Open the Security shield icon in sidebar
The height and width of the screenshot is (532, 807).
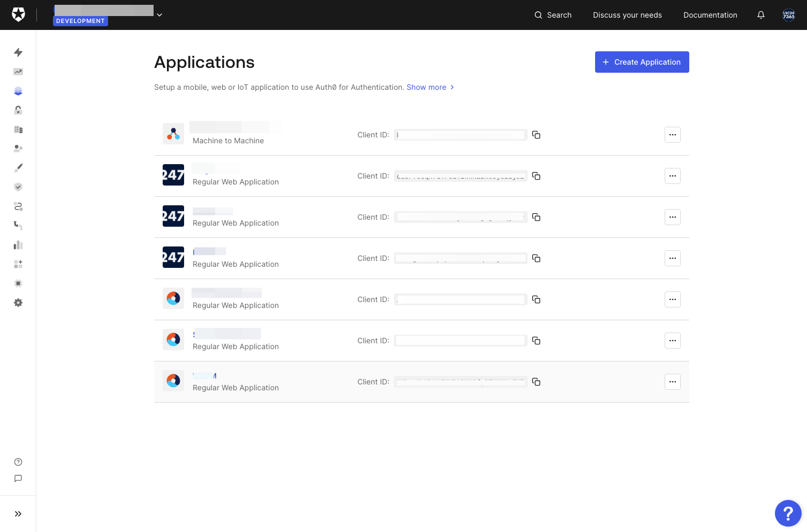click(x=18, y=187)
